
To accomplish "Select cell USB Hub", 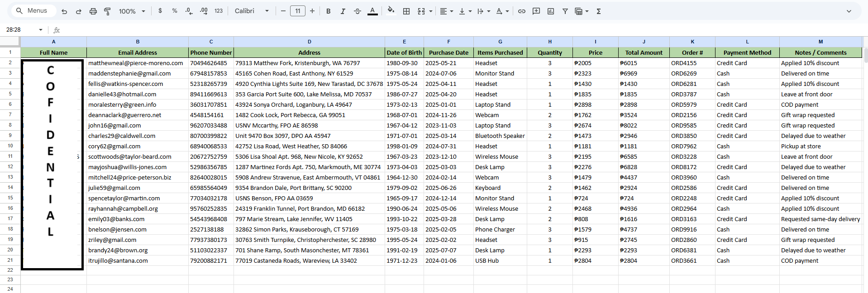I will click(500, 261).
